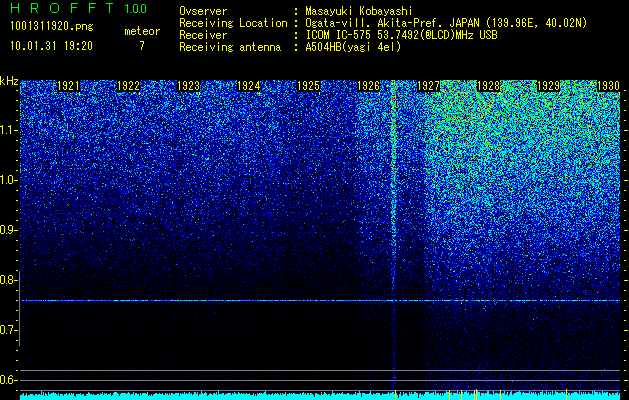
Task: Click the 1923 time marker label
Action: pyautogui.click(x=188, y=86)
